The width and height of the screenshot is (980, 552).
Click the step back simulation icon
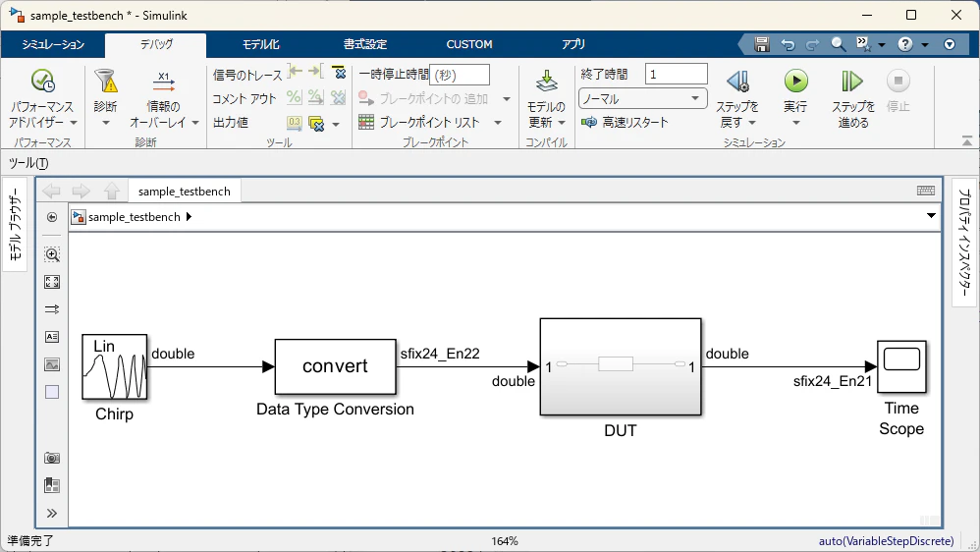[x=737, y=82]
